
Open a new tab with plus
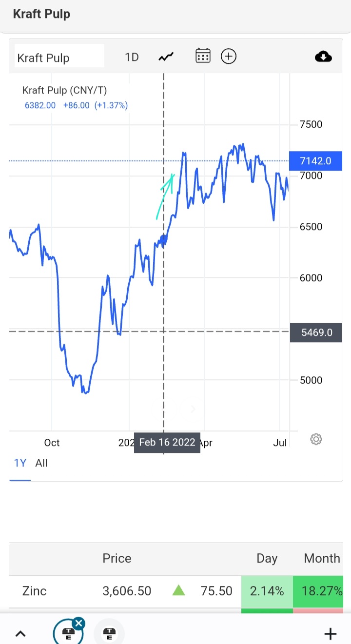click(x=331, y=634)
